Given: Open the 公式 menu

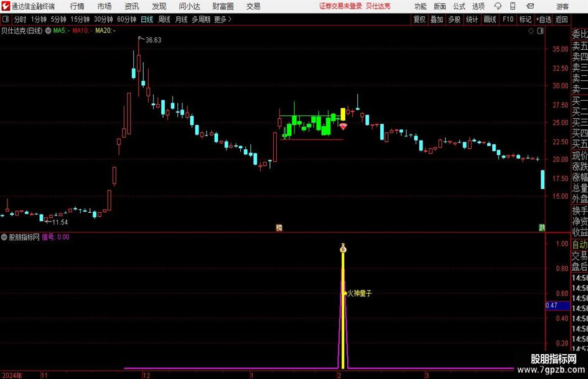Looking at the screenshot, I should (x=459, y=6).
